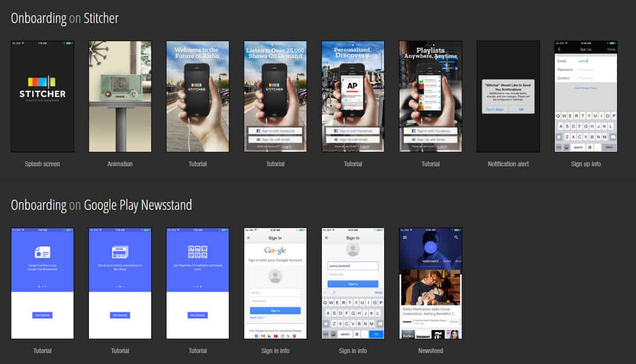Click 'Log in' link on Playlists Anywhere screen
Screen dimensions: 636x364
[x=442, y=147]
